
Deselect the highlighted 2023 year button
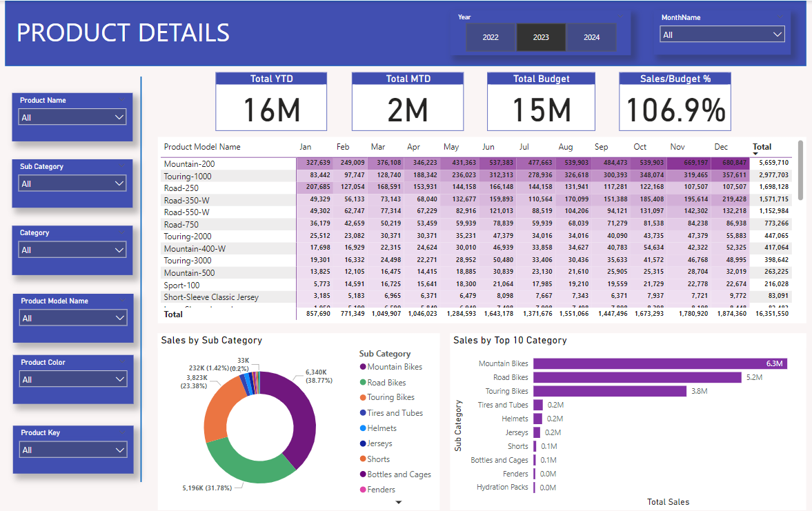pyautogui.click(x=541, y=37)
